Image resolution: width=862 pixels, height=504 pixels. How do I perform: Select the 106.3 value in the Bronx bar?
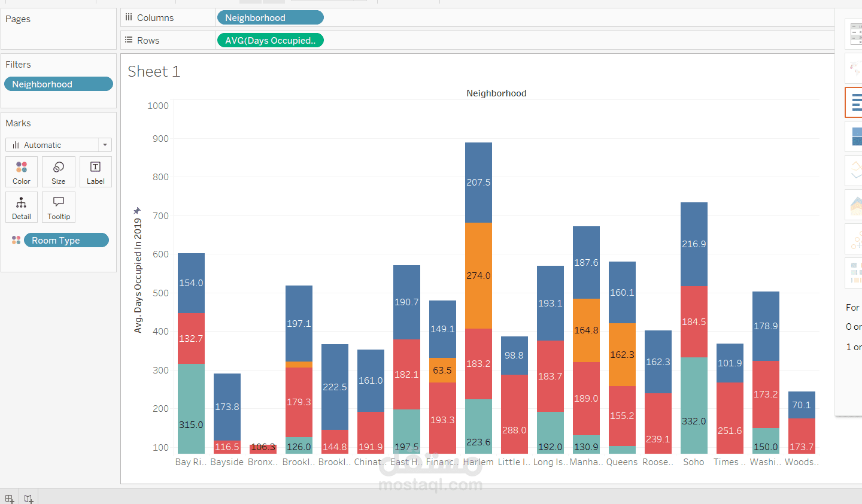(x=263, y=447)
